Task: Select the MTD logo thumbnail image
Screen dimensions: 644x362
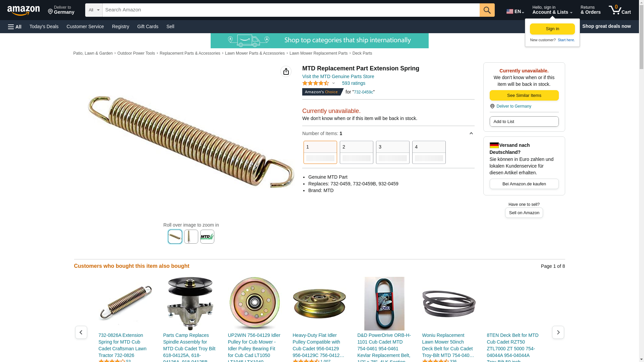Action: coord(207,237)
